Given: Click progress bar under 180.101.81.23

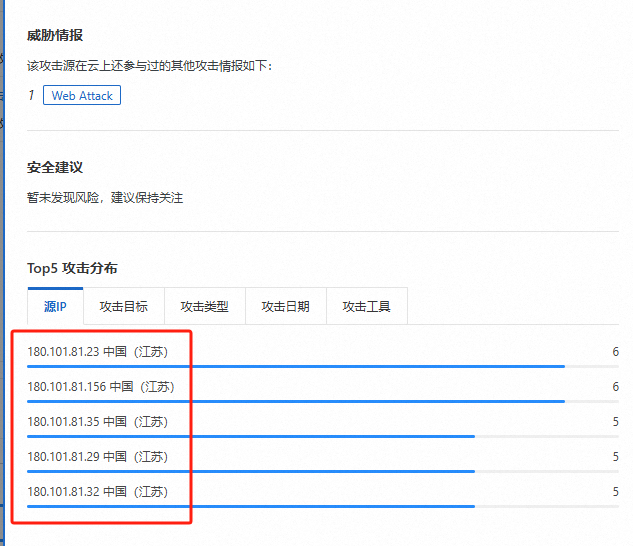Looking at the screenshot, I should (323, 367).
